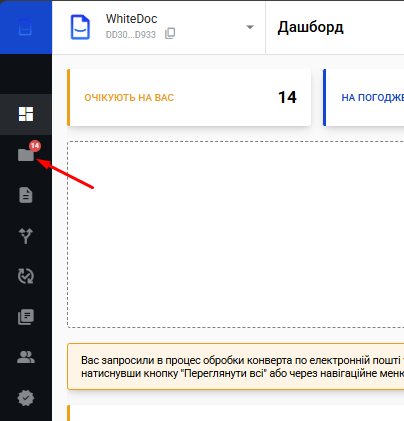Open the people contacts icon in sidebar

[x=26, y=358]
